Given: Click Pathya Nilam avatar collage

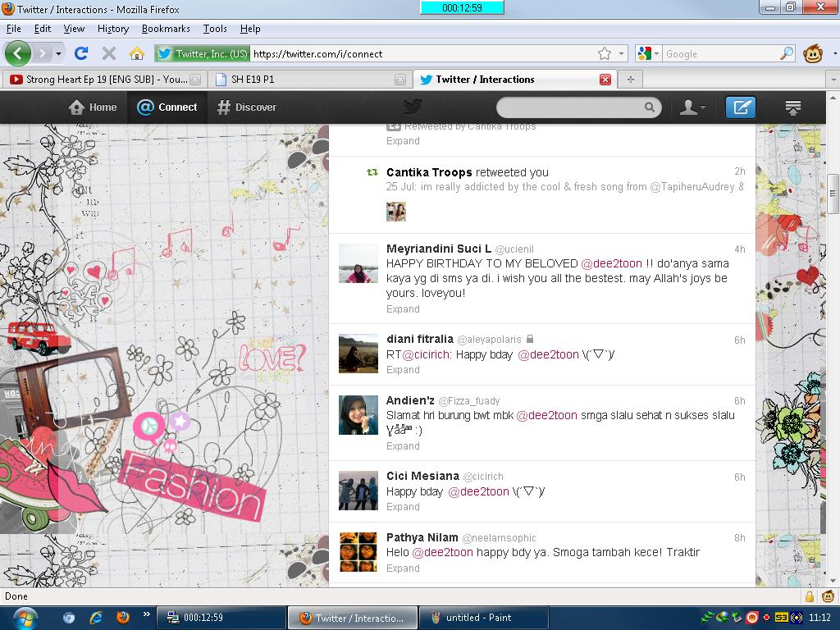Looking at the screenshot, I should coord(358,552).
